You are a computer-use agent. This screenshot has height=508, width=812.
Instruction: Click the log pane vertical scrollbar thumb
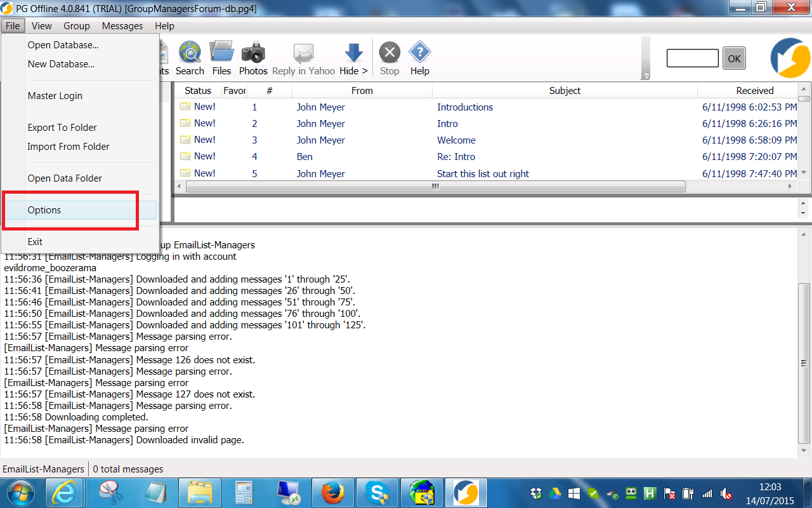(x=804, y=363)
